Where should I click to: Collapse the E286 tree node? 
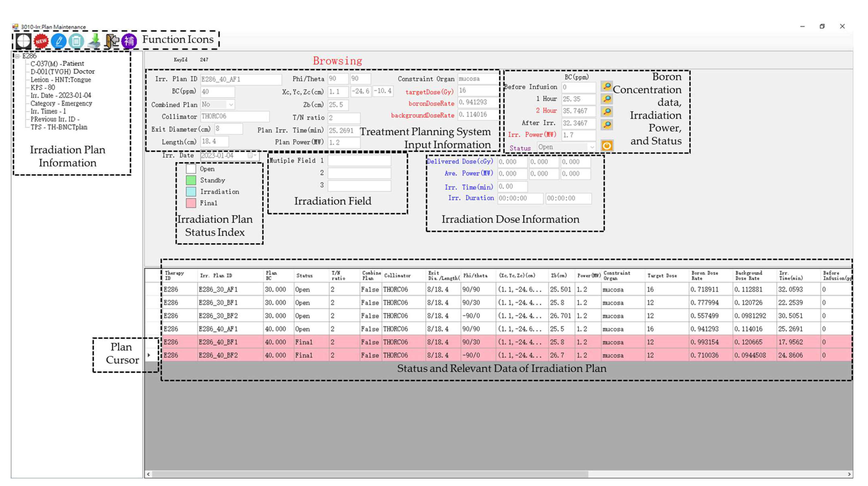click(x=17, y=56)
